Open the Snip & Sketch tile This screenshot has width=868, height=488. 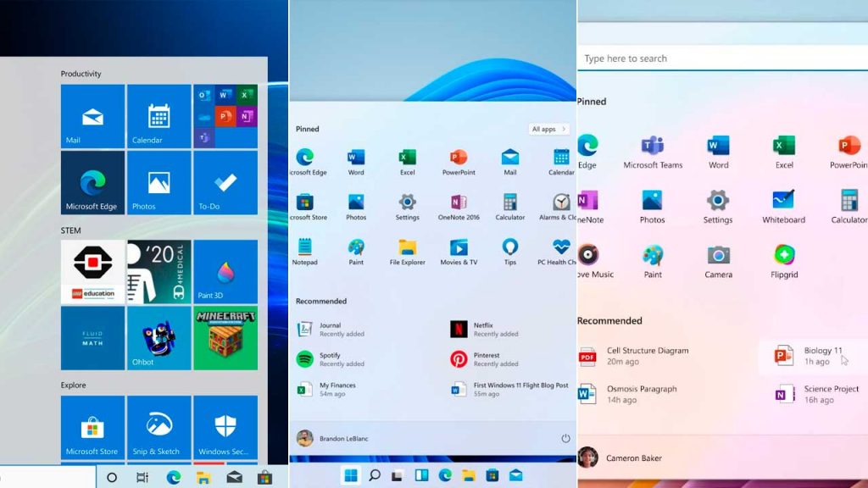[159, 427]
